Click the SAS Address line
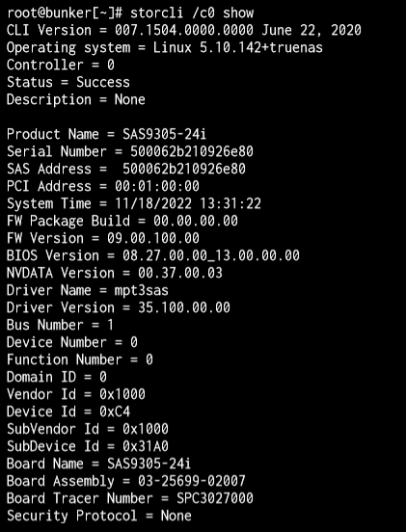Image resolution: width=406 pixels, height=532 pixels. tap(126, 169)
